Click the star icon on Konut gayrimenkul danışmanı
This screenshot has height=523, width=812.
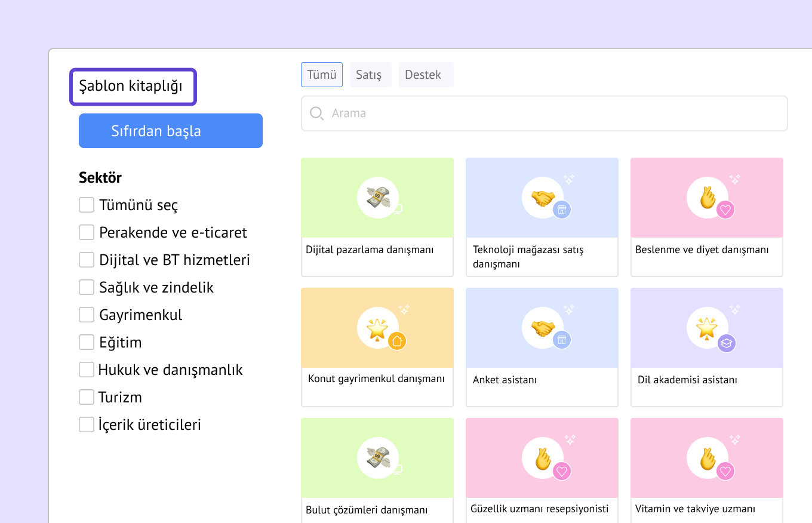coord(377,328)
